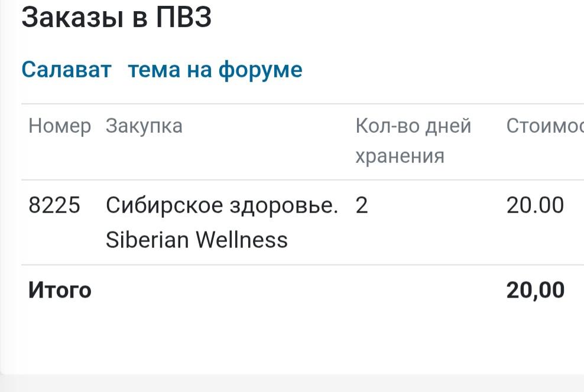Click the Номер column header
Screen dimensions: 584x392
point(60,126)
